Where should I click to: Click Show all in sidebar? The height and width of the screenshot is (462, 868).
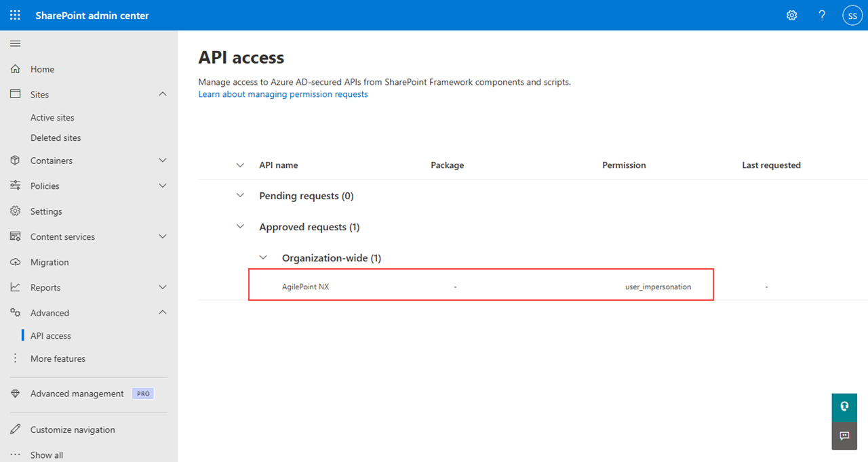tap(47, 455)
